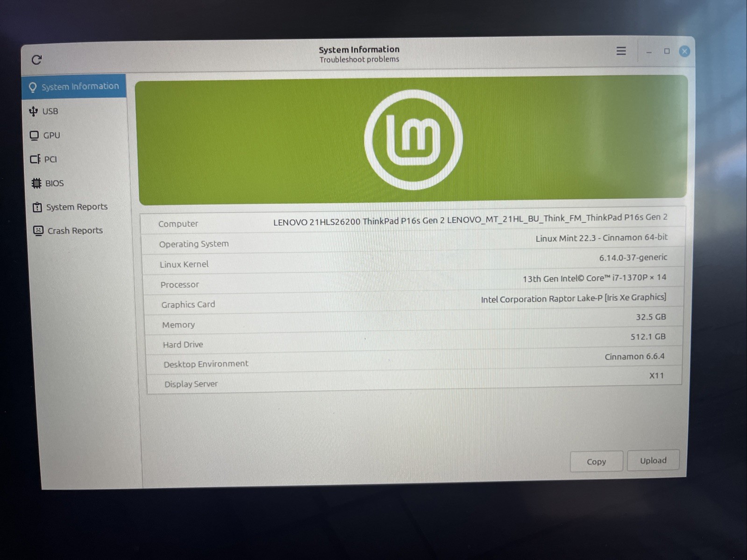Click the Desktop Environment label
This screenshot has width=747, height=560.
(x=206, y=364)
